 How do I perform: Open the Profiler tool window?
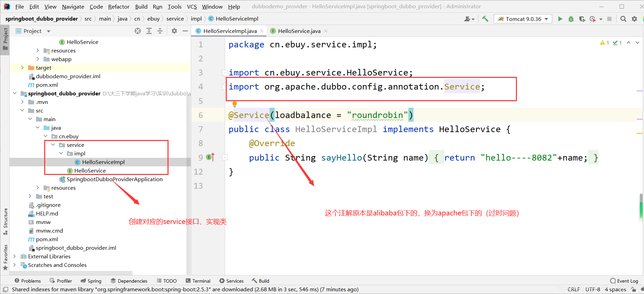(61, 281)
